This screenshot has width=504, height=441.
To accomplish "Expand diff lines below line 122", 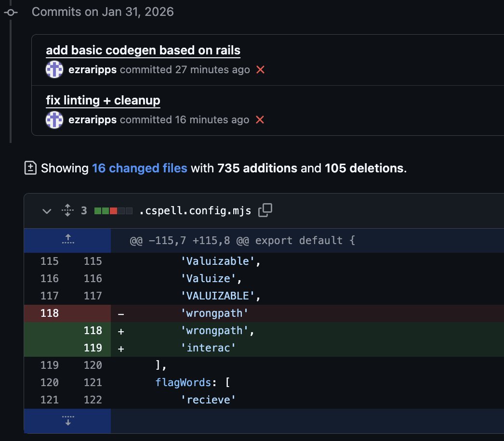I will tap(67, 421).
